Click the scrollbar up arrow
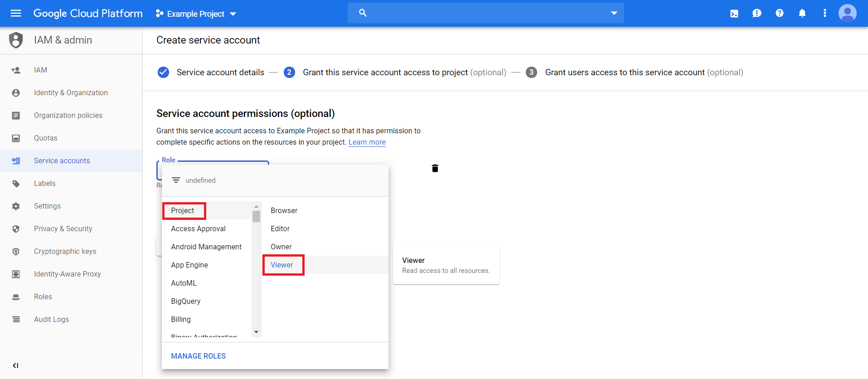The width and height of the screenshot is (868, 379). point(256,206)
